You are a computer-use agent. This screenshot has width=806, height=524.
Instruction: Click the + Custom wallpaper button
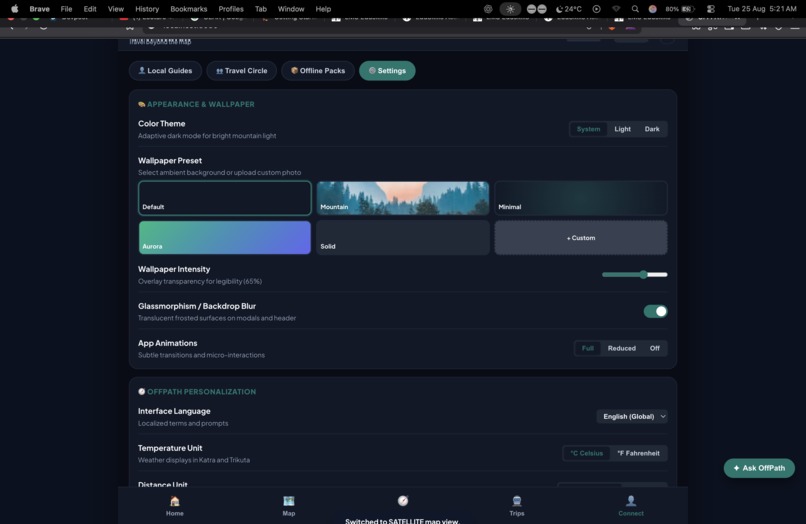point(581,238)
